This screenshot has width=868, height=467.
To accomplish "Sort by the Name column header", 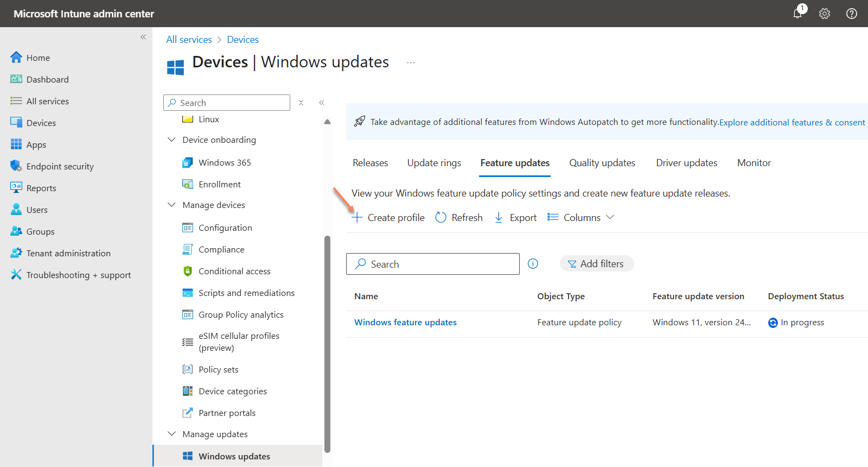I will 366,296.
